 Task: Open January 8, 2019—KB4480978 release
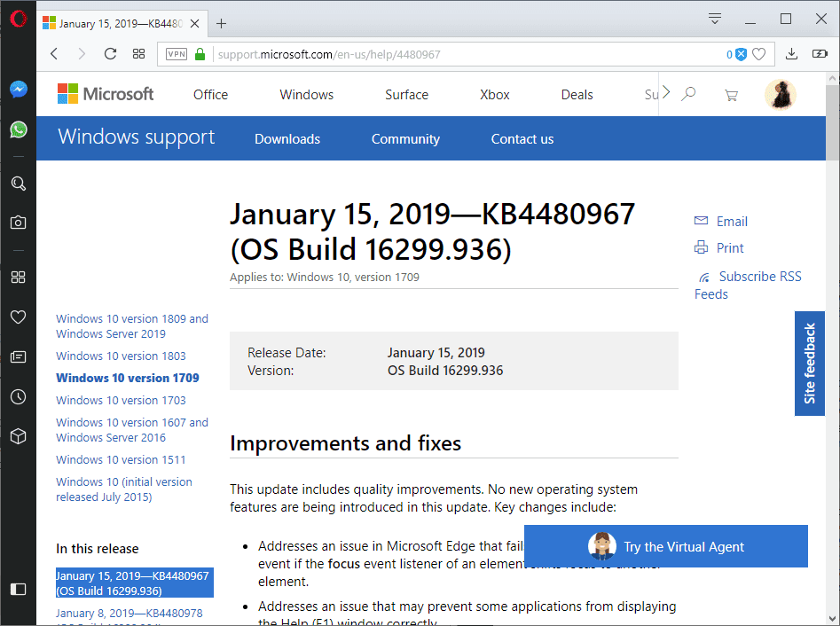click(130, 614)
